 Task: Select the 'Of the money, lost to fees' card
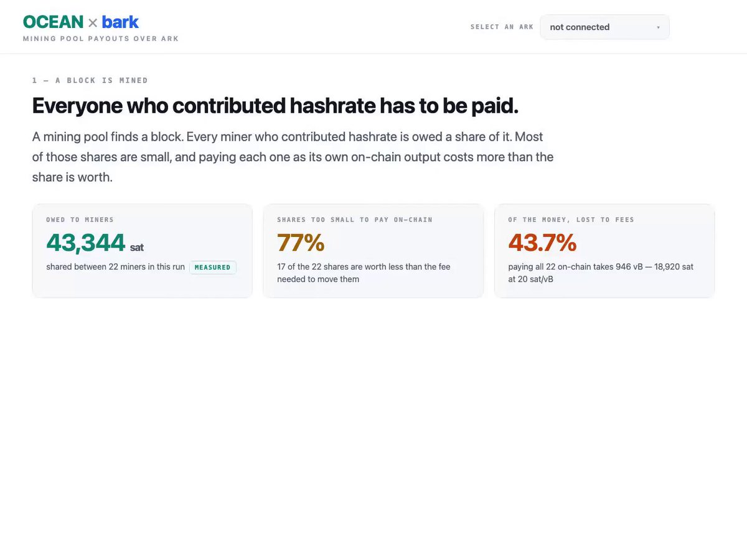(x=604, y=251)
